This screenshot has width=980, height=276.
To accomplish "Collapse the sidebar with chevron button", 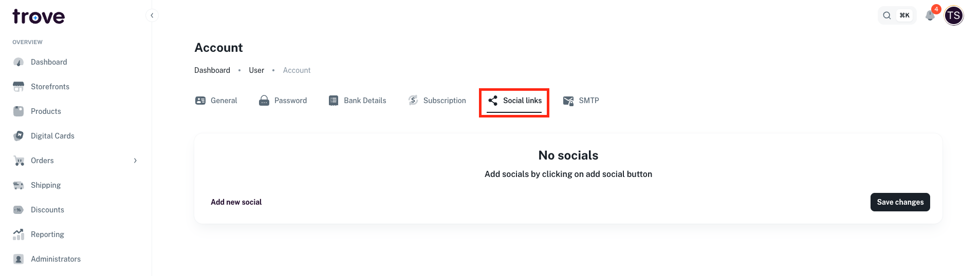I will [x=152, y=15].
